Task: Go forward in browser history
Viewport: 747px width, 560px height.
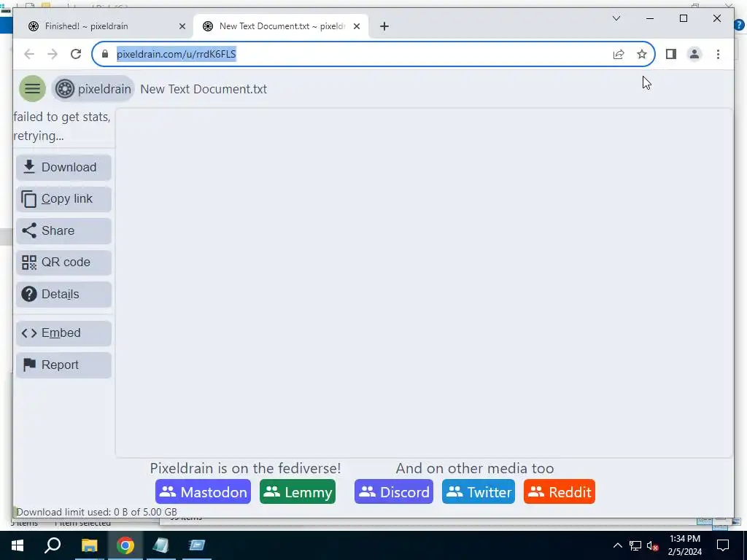Action: (53, 54)
